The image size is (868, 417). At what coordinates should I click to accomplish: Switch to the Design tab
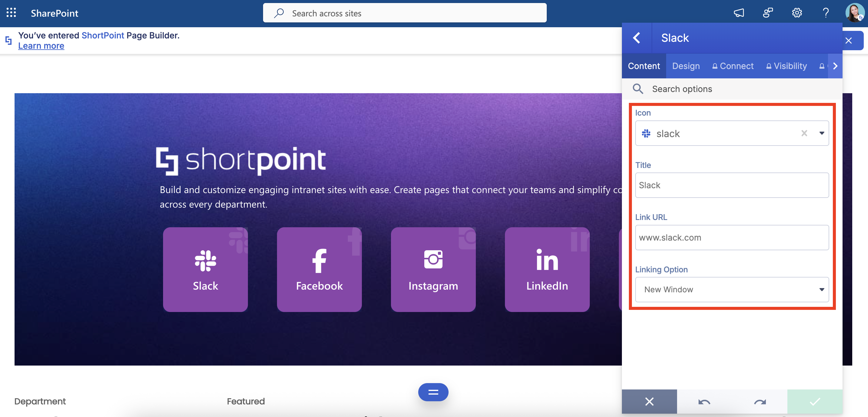686,66
